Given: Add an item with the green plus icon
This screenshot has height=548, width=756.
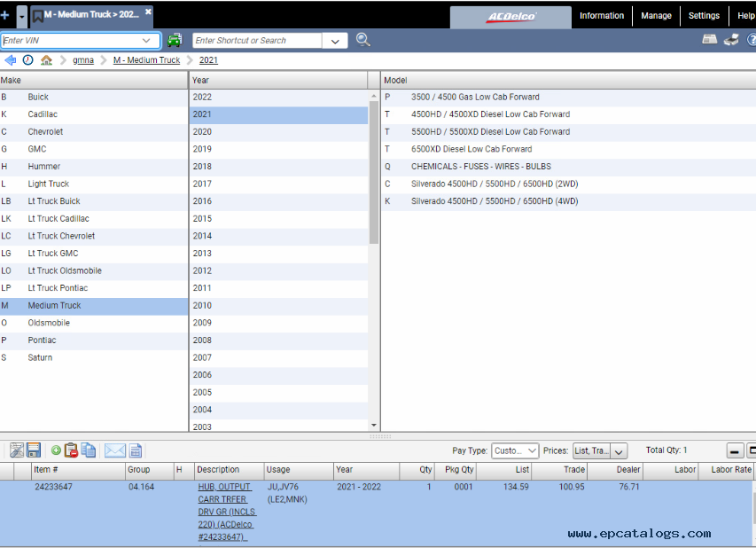Looking at the screenshot, I should pyautogui.click(x=56, y=450).
